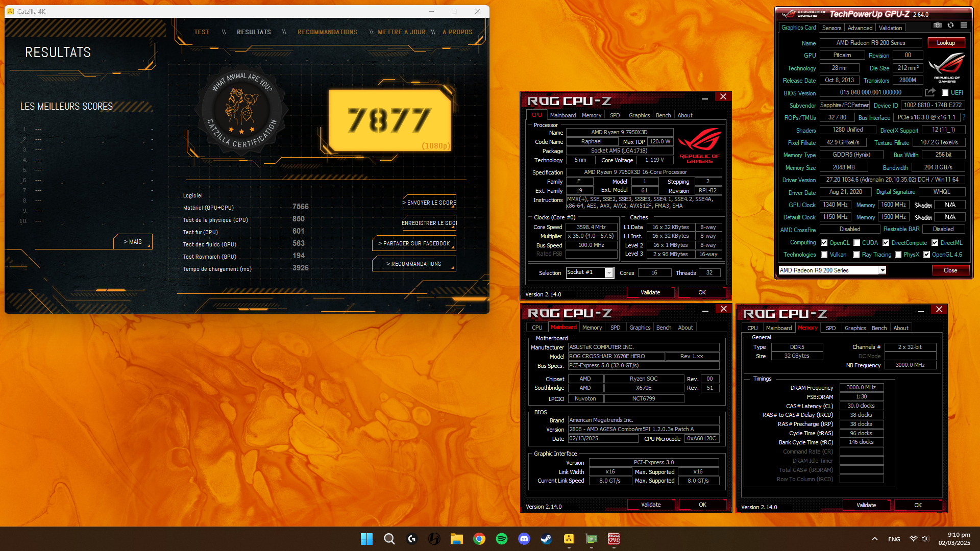Viewport: 980px width, 551px height.
Task: Click the Close button in GPU-Z
Action: [x=950, y=270]
